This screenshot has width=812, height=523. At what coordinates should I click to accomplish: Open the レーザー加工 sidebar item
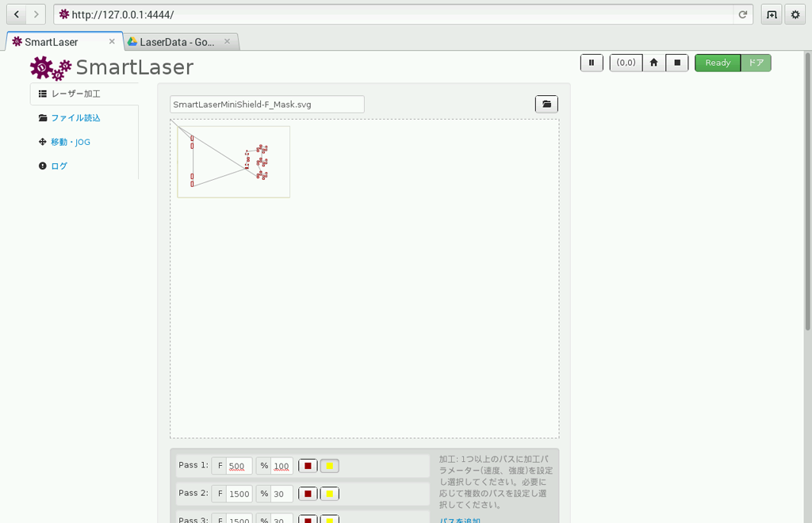point(84,94)
